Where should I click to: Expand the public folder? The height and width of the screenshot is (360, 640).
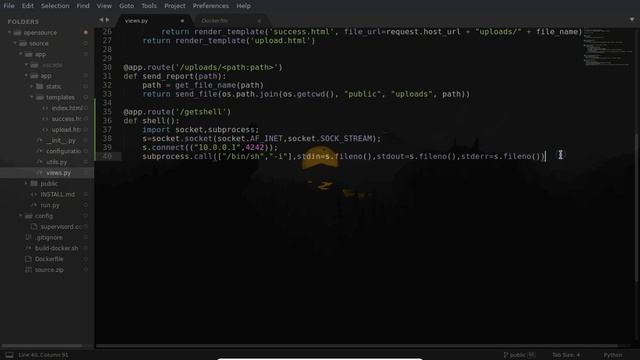pos(26,183)
